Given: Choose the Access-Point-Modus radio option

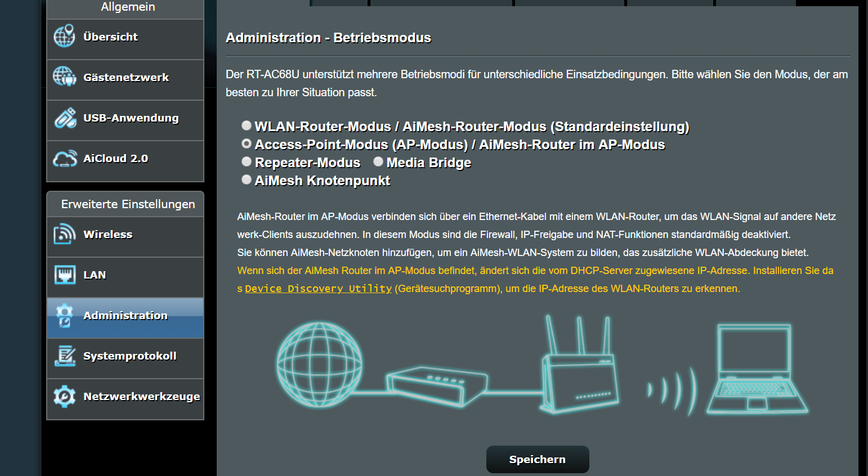Looking at the screenshot, I should coord(247,143).
